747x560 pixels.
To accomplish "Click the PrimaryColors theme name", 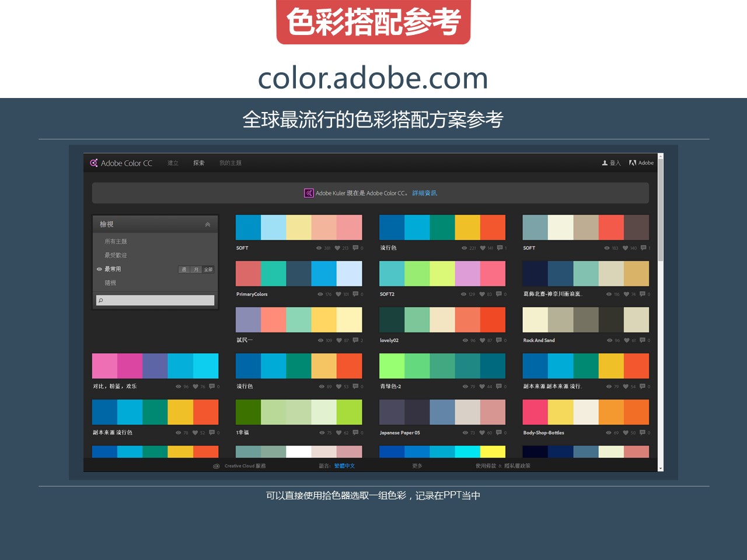I will coord(252,294).
